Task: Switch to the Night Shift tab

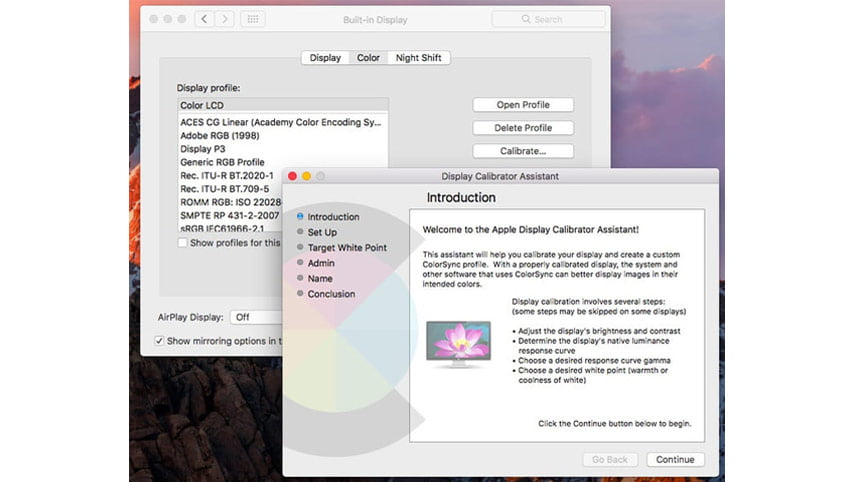Action: [x=419, y=58]
